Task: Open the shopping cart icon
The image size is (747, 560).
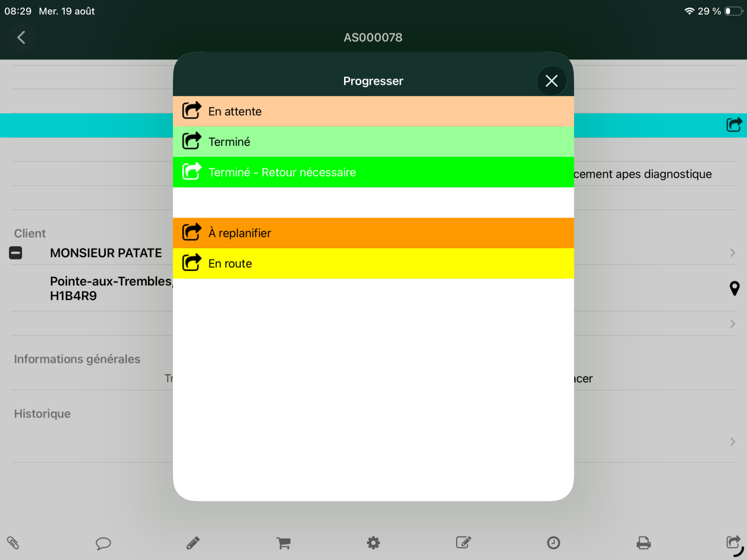Action: 283,543
